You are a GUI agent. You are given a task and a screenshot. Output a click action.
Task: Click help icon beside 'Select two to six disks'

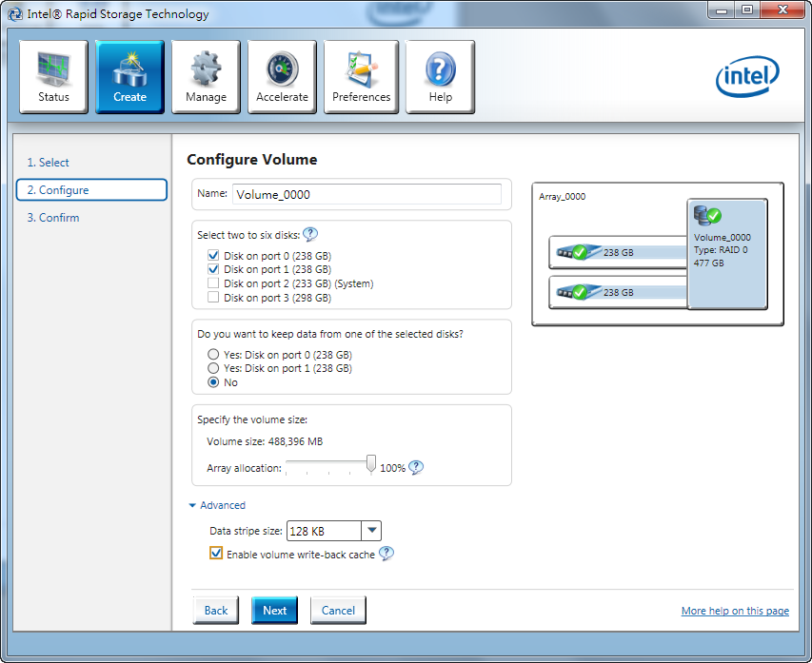click(310, 235)
